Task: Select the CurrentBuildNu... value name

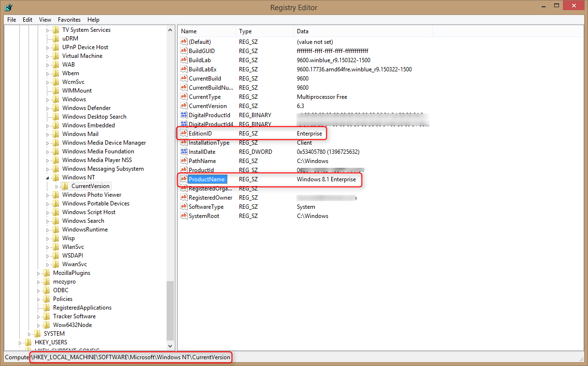Action: pyautogui.click(x=211, y=87)
